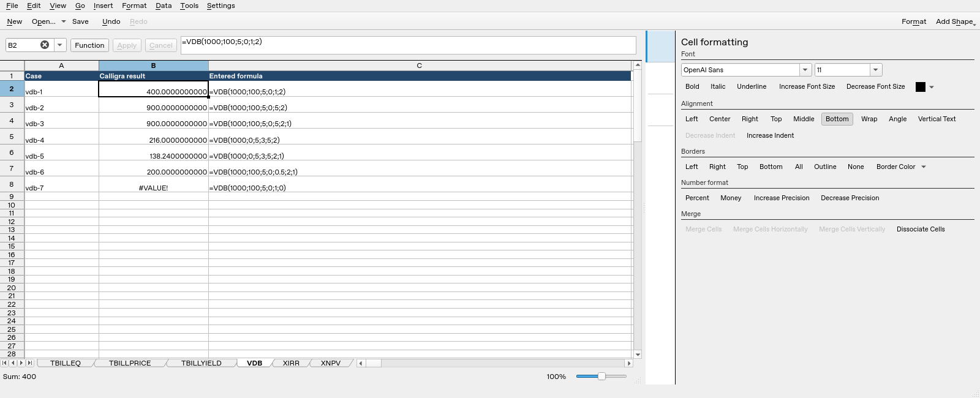Toggle Top vertical alignment

coord(776,119)
